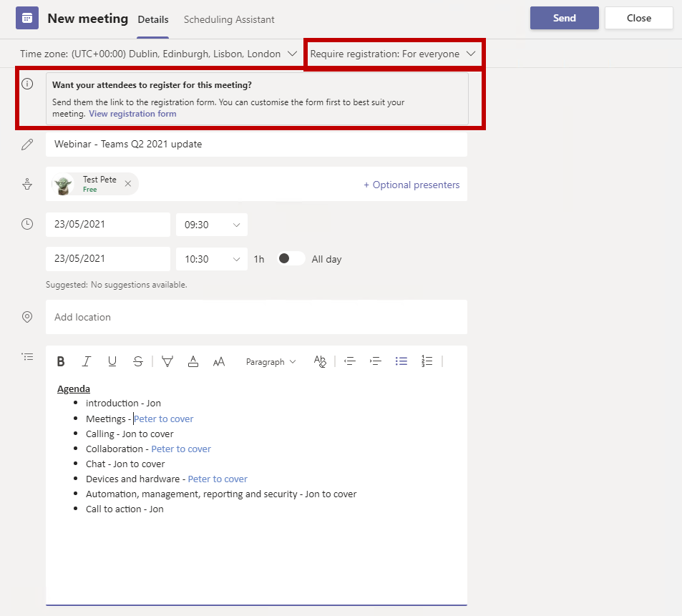Apply strikethrough to selected text

coord(138,362)
